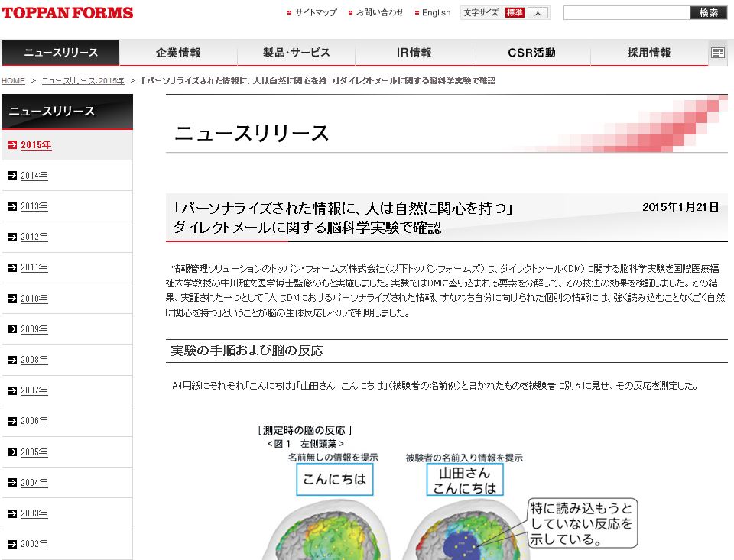
Task: Click the 特に読み込もうと speech bubble
Action: pyautogui.click(x=583, y=523)
